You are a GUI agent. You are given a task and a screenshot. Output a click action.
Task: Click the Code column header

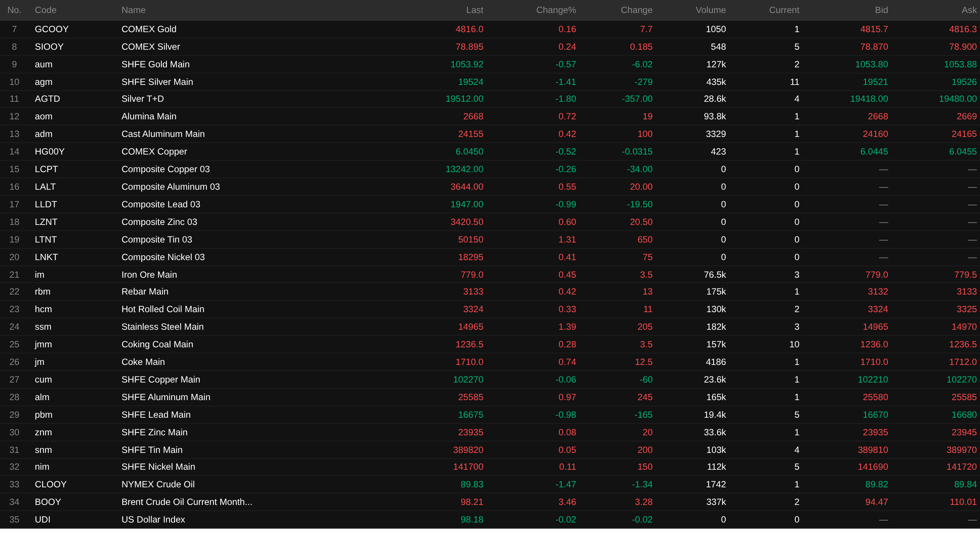point(46,10)
